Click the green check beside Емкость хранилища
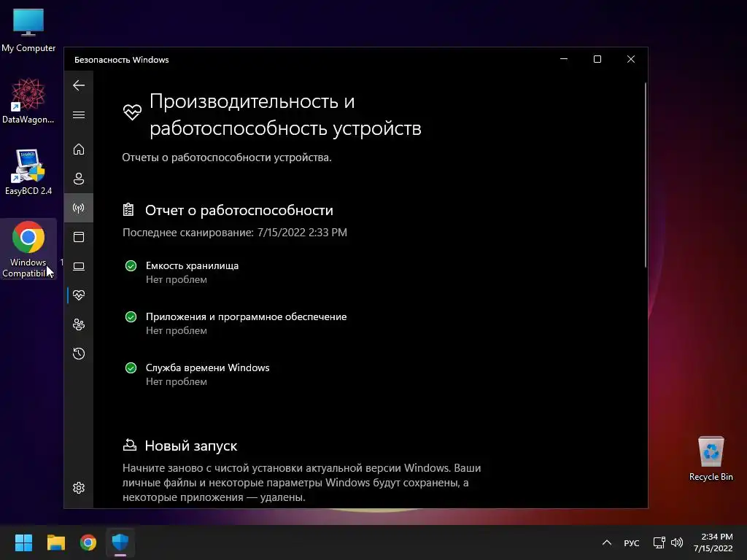This screenshot has width=747, height=560. (x=131, y=265)
